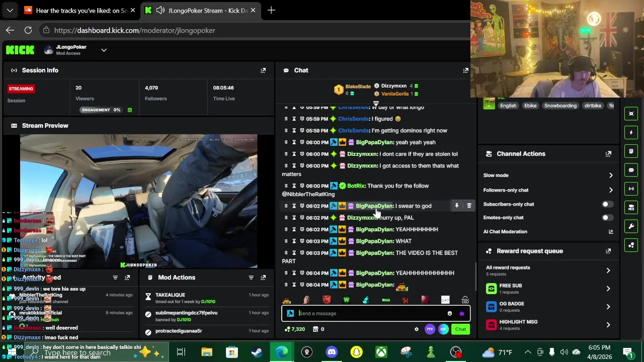Click the dirtbike stream tag
The image size is (644, 362).
(x=593, y=106)
